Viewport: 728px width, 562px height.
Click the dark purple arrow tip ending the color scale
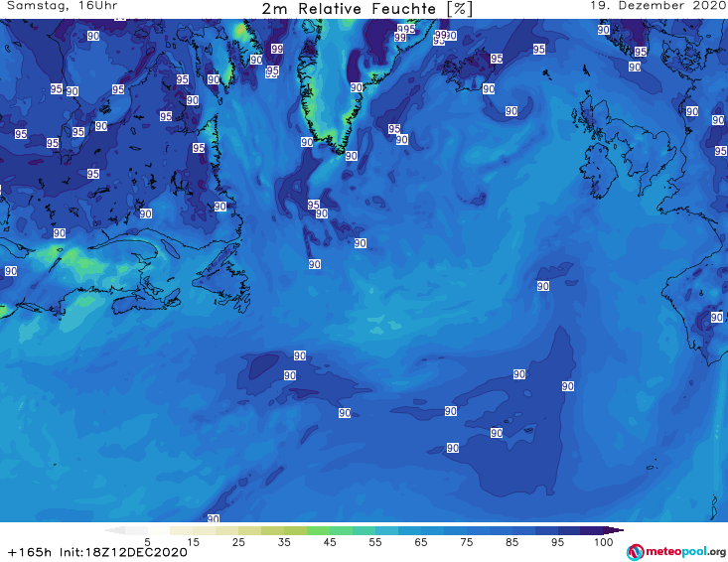(x=614, y=530)
